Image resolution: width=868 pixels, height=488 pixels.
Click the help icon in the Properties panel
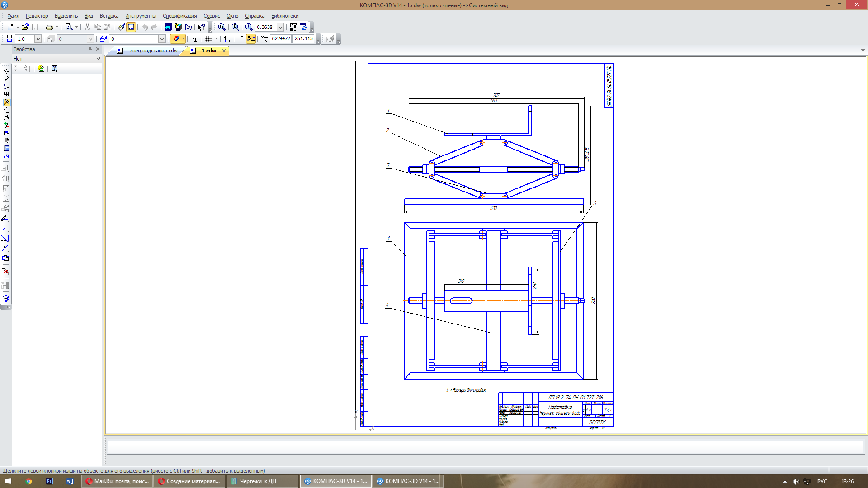54,69
